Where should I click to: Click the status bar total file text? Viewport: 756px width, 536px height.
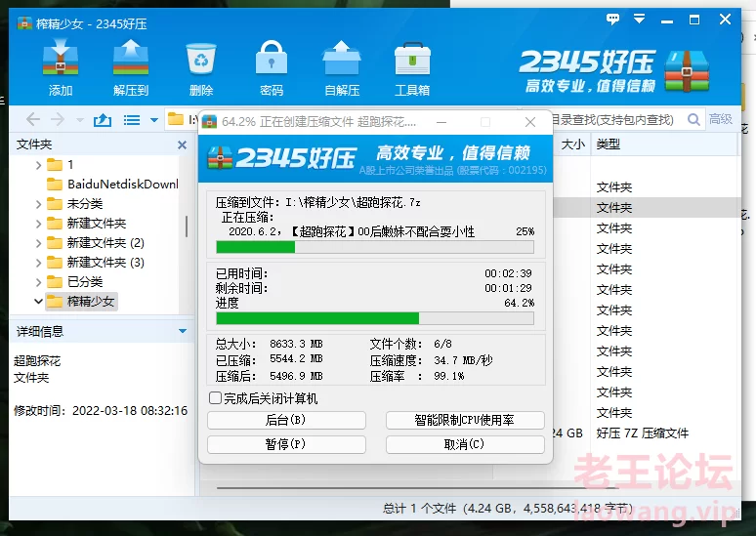pyautogui.click(x=507, y=508)
